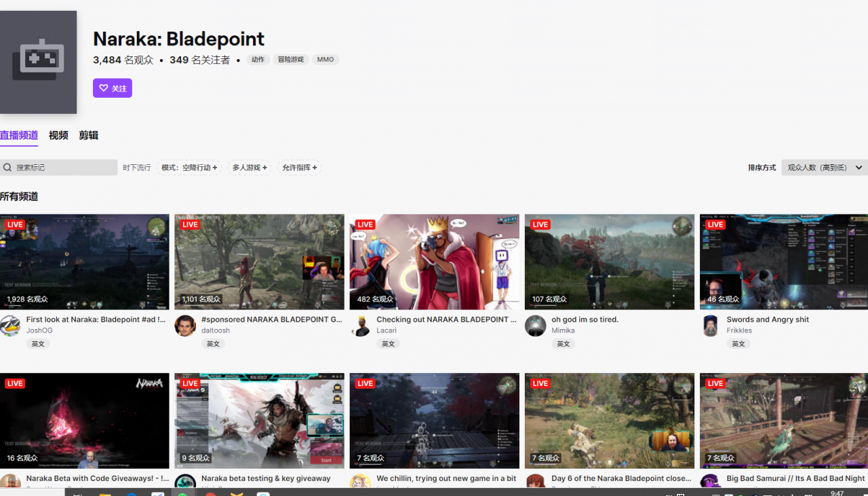Click Frikkles' channel avatar

pos(711,326)
